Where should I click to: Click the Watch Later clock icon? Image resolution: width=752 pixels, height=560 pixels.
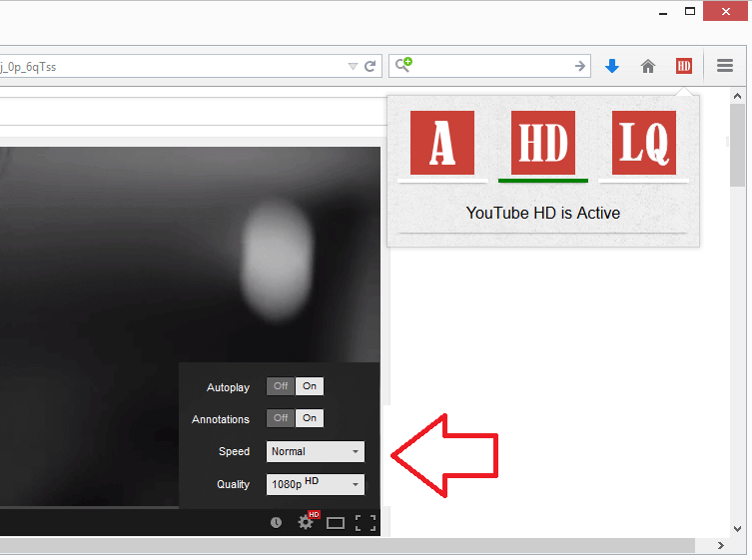(276, 523)
